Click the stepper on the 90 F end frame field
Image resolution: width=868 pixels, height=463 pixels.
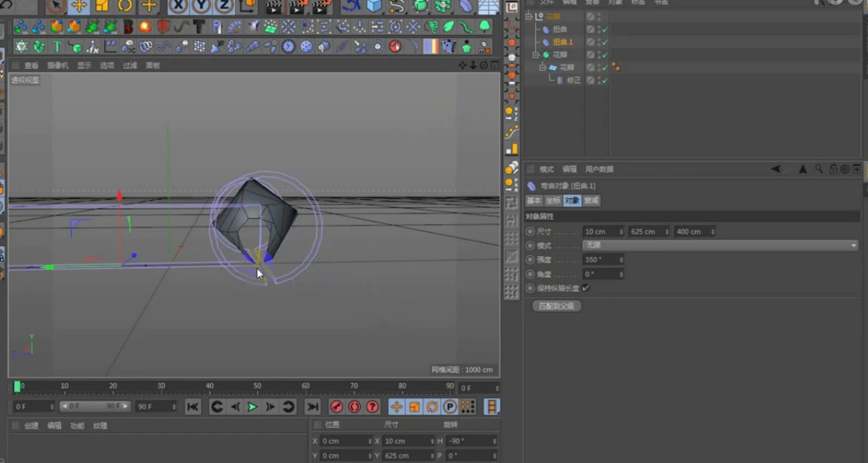pos(174,406)
